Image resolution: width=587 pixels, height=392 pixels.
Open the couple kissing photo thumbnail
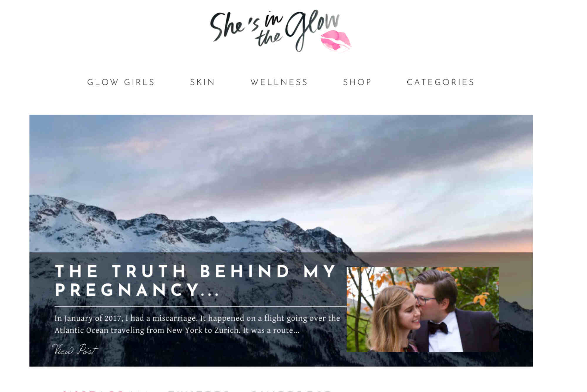(423, 309)
